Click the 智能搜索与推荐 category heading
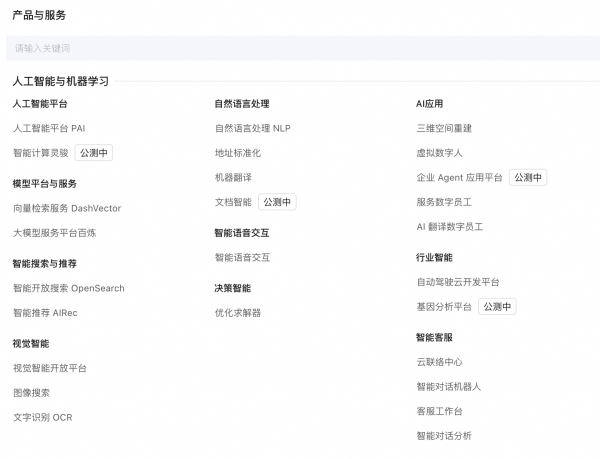The image size is (600, 459). [44, 264]
